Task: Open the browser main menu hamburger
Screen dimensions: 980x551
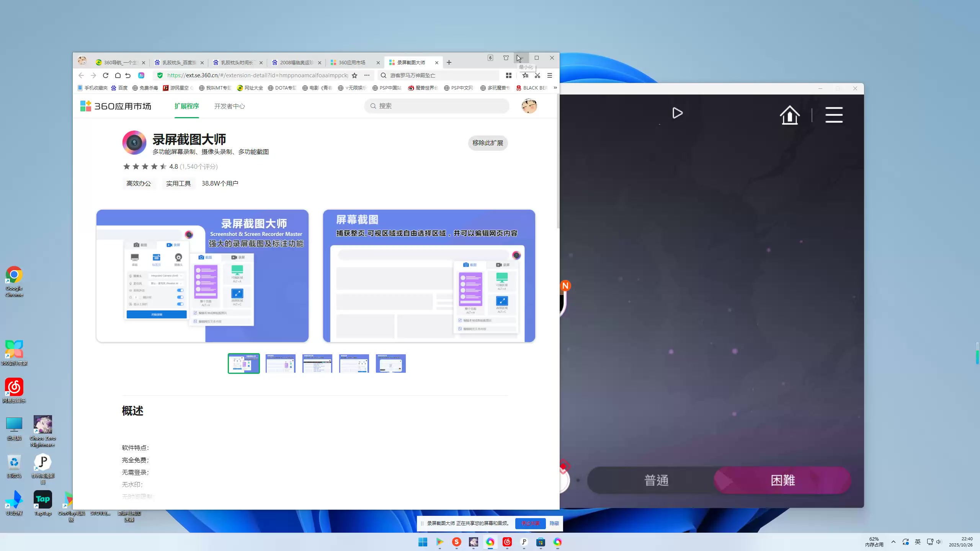Action: (550, 75)
